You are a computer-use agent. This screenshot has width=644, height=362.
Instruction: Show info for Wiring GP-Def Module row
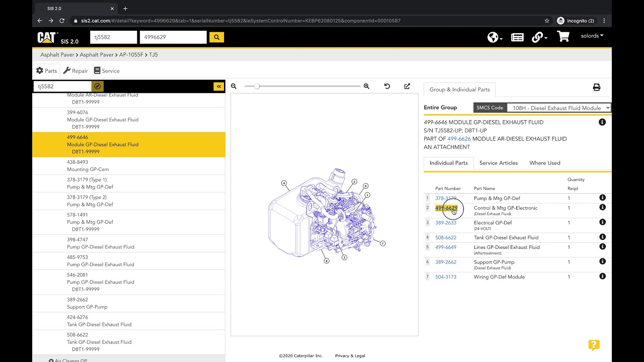[x=602, y=276]
